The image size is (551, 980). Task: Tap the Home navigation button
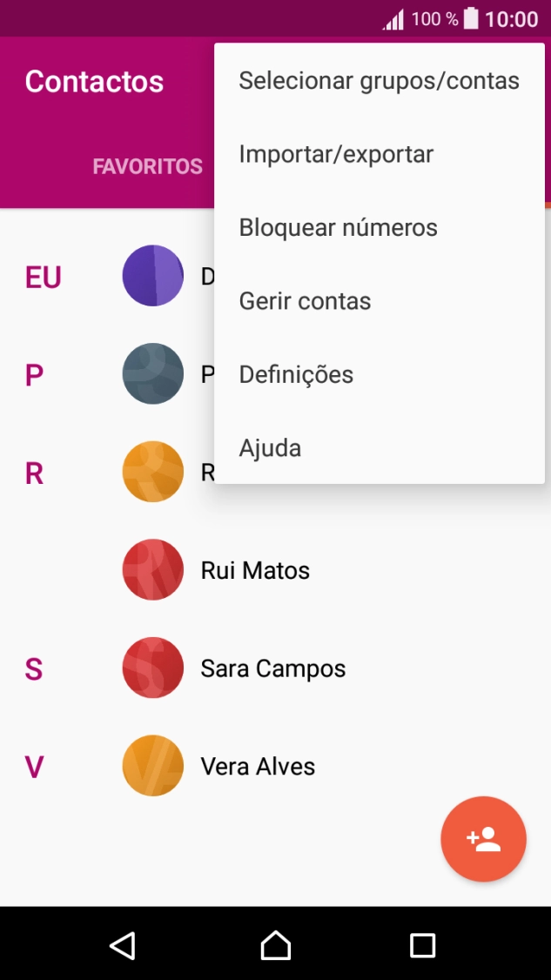point(275,944)
